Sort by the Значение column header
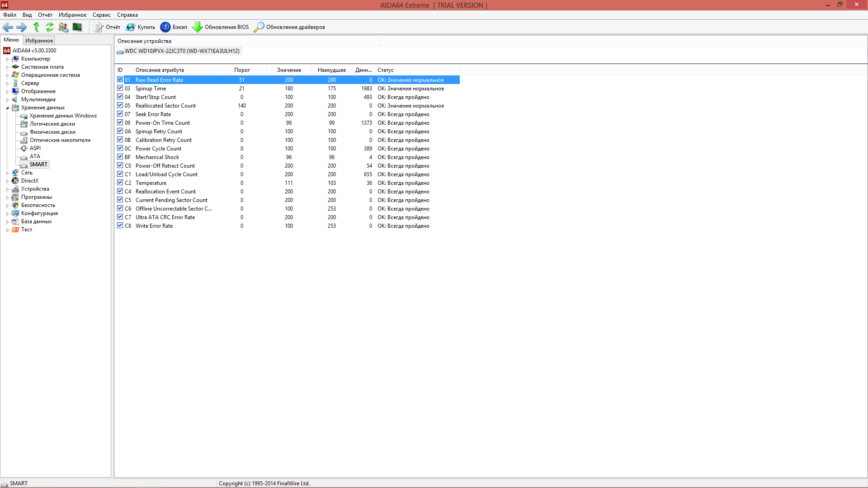Image resolution: width=868 pixels, height=488 pixels. 288,70
